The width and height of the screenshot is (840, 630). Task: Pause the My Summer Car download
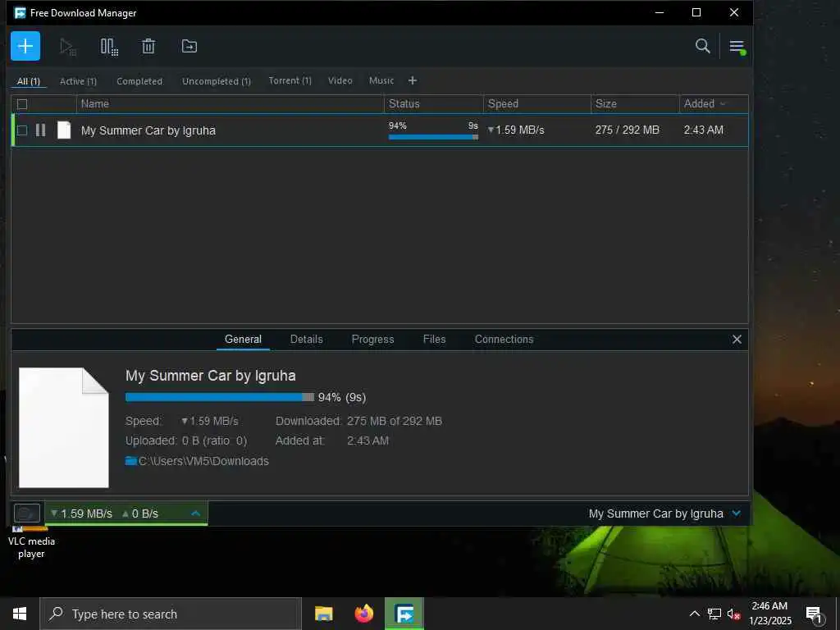(41, 130)
